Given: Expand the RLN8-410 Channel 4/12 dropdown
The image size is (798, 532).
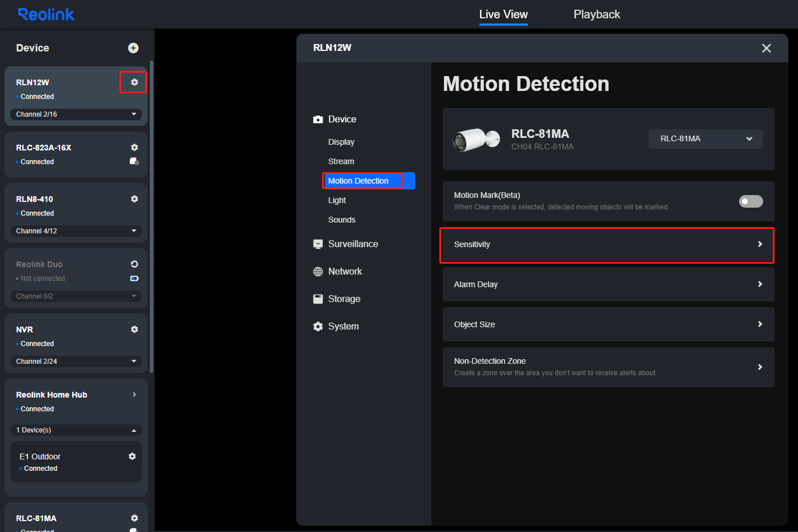Looking at the screenshot, I should pyautogui.click(x=76, y=231).
